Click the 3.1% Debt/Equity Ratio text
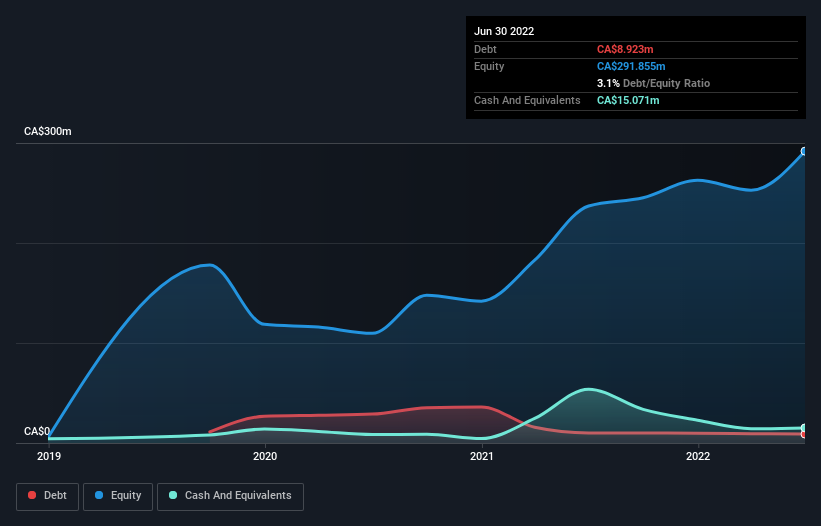Viewport: 821px width, 526px height. [x=653, y=83]
